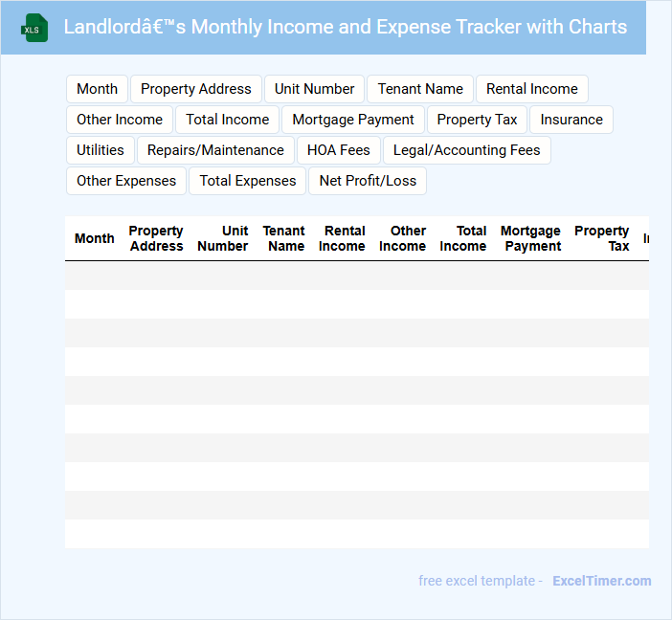Image resolution: width=672 pixels, height=620 pixels.
Task: Select the Mortgage Payment tag
Action: point(353,120)
